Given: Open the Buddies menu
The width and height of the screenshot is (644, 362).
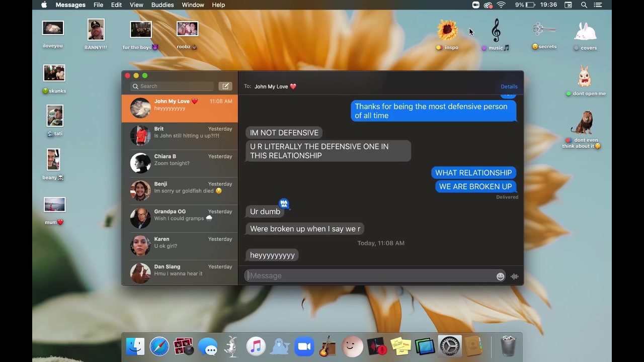Looking at the screenshot, I should 163,5.
